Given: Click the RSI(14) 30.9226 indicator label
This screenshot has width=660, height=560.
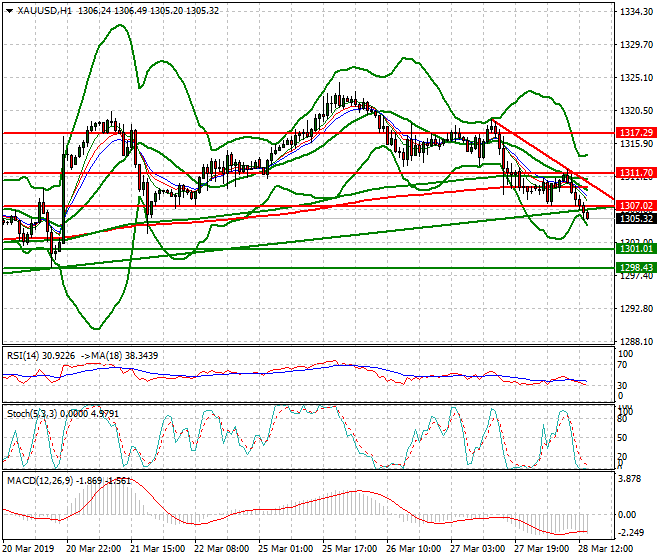Looking at the screenshot, I should [41, 356].
